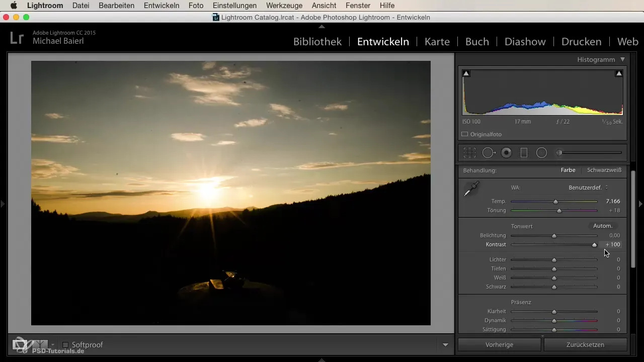The image size is (644, 362).
Task: Select the Radial Filter tool
Action: point(541,153)
